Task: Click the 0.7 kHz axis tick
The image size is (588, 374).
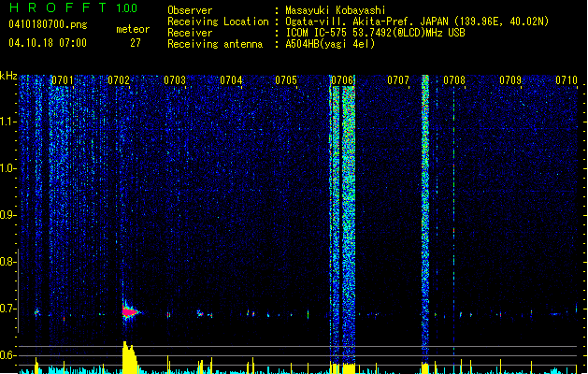Action: (x=7, y=309)
